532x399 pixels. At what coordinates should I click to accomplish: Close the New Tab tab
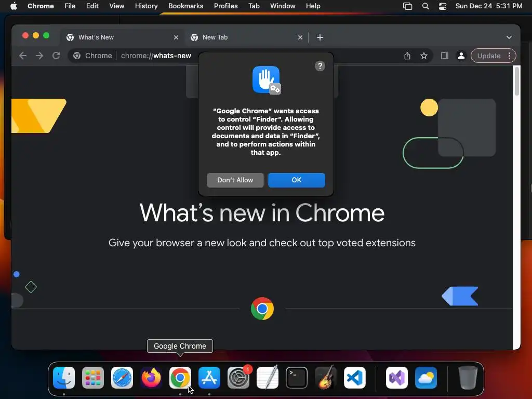point(300,37)
